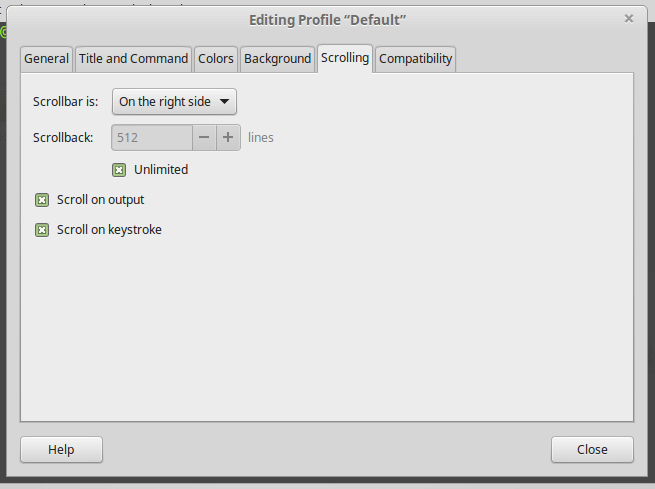Click the "Scrollbar is:" label
This screenshot has width=655, height=489.
click(65, 102)
